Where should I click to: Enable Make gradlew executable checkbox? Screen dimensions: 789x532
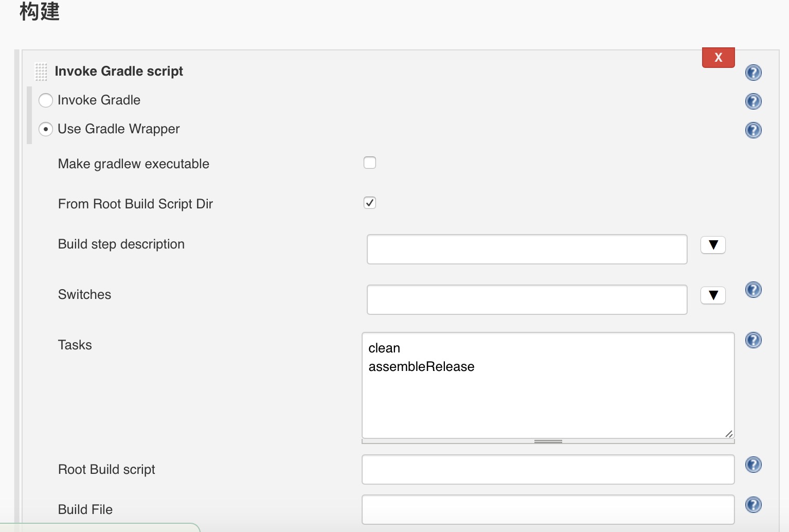tap(370, 163)
